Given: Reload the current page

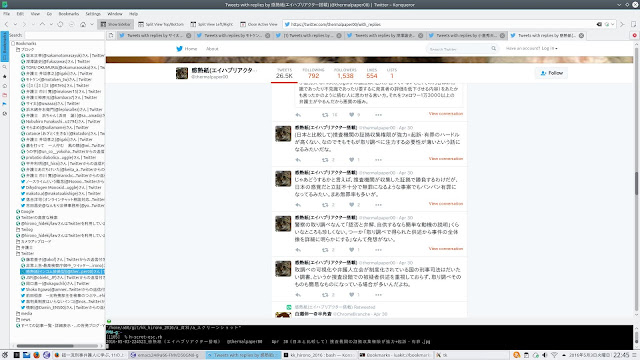Looking at the screenshot, I should pyautogui.click(x=60, y=24).
